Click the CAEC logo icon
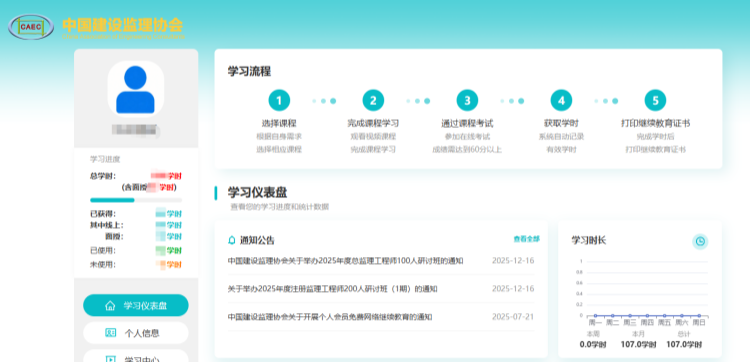Image resolution: width=750 pixels, height=362 pixels. coord(31,26)
